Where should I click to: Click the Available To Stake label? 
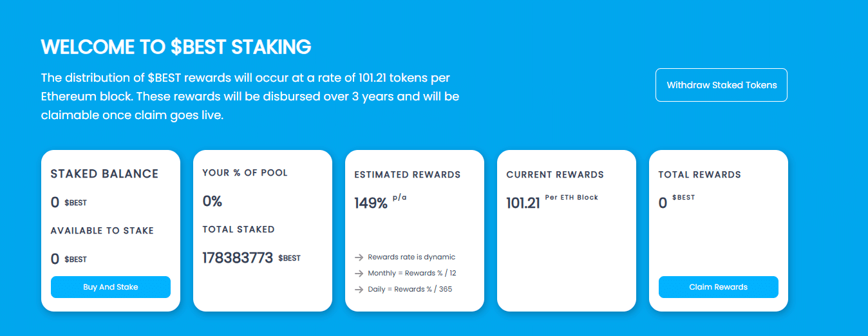point(102,230)
